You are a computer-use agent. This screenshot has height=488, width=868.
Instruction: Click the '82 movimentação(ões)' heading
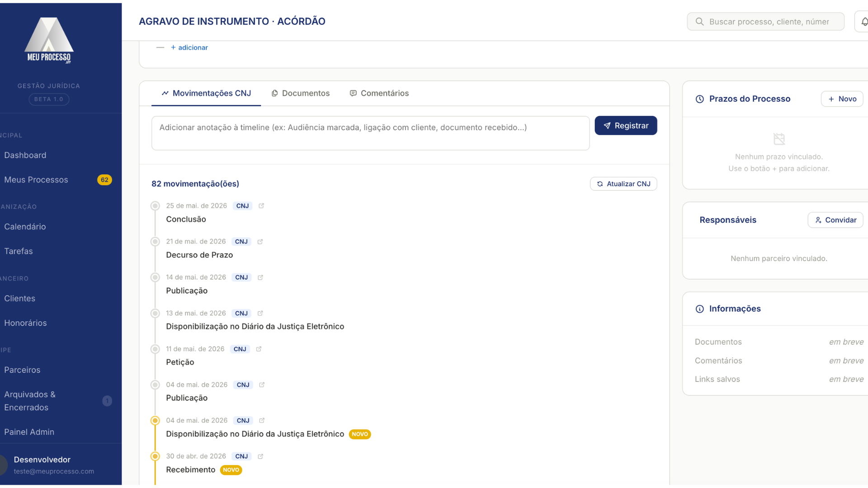click(195, 184)
